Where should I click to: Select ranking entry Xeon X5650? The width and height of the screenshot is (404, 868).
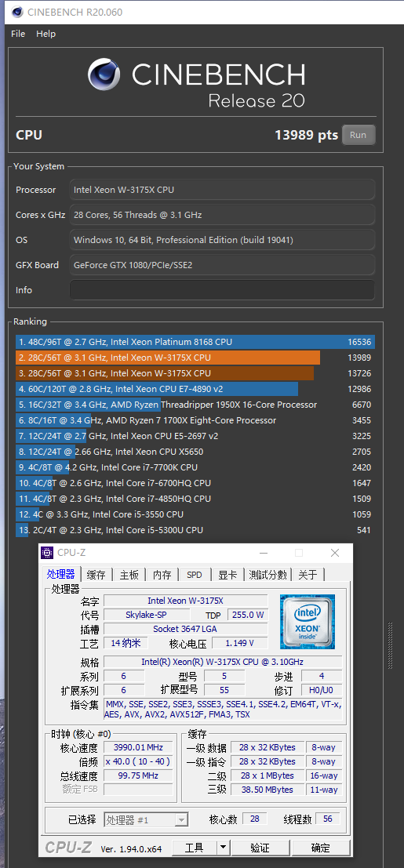195,452
